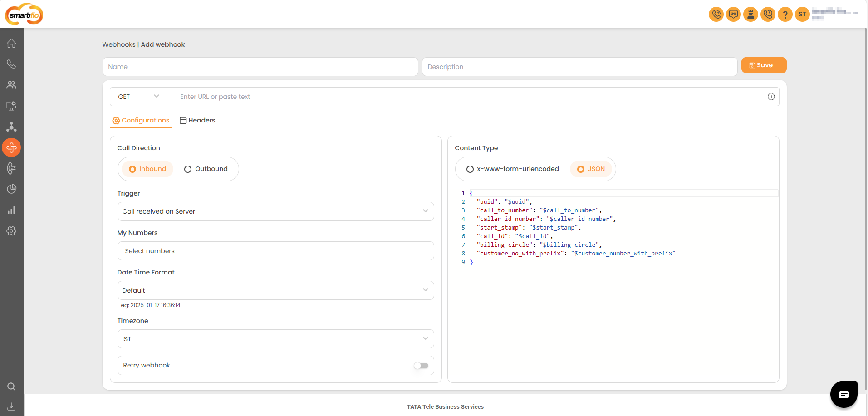
Task: Click the info icon in URL bar
Action: click(x=771, y=97)
